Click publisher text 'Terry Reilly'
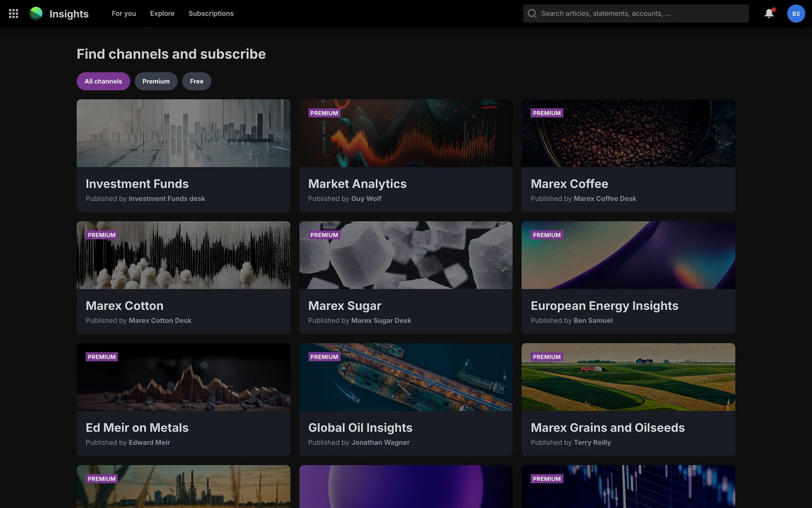The width and height of the screenshot is (812, 508). click(592, 442)
